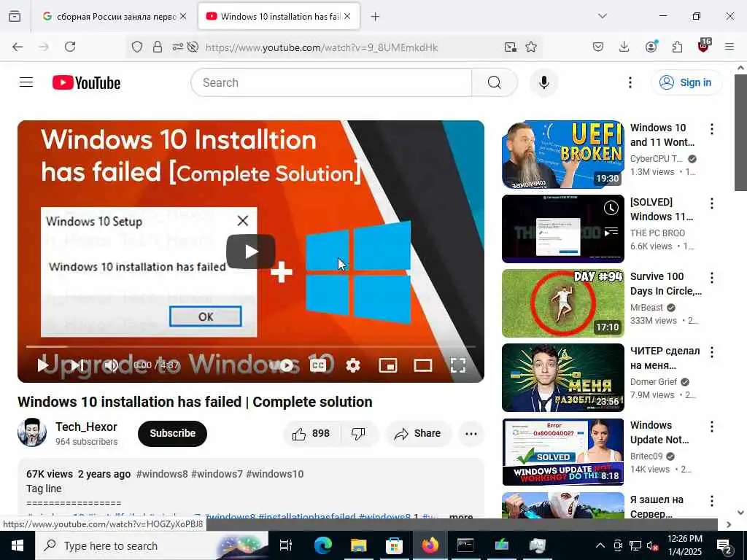Share the video

click(x=418, y=433)
